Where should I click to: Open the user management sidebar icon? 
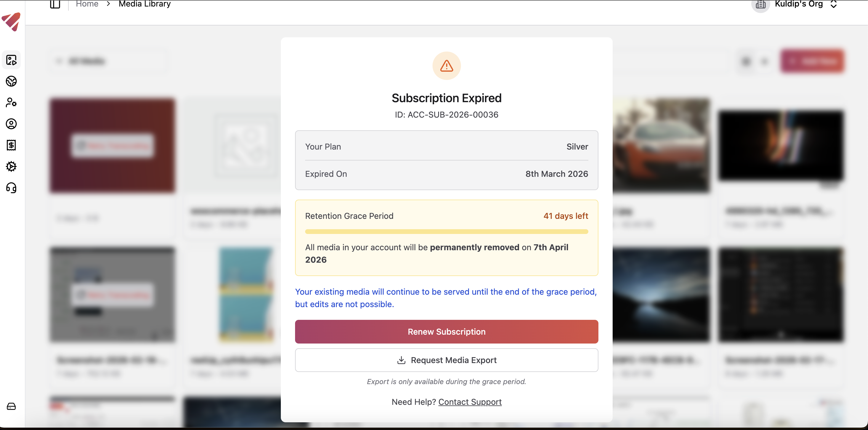[12, 103]
